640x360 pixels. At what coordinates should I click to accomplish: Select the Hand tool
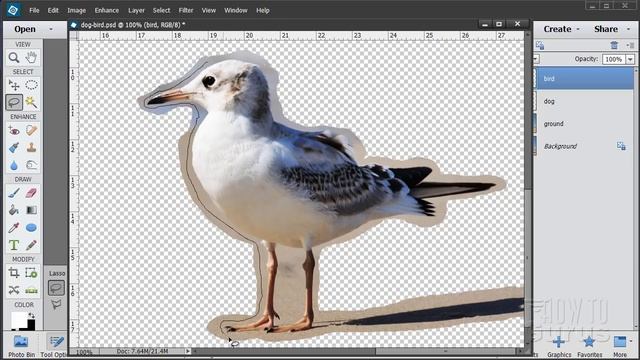point(31,58)
